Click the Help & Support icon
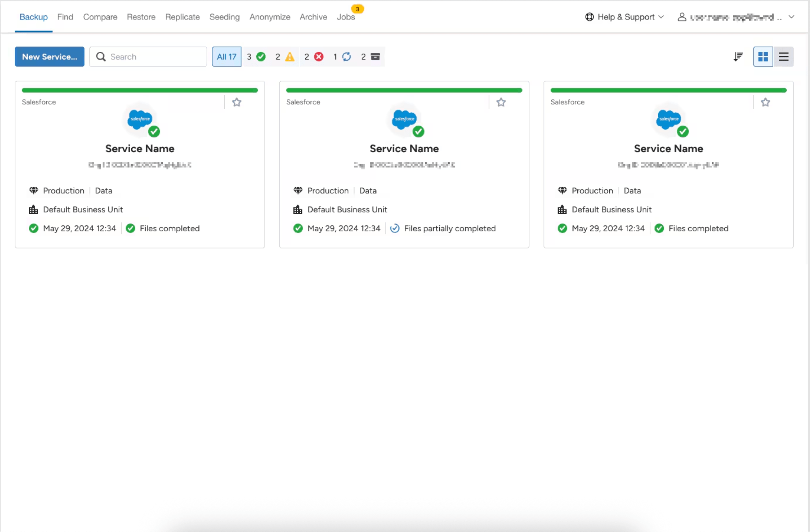This screenshot has width=810, height=532. tap(589, 17)
